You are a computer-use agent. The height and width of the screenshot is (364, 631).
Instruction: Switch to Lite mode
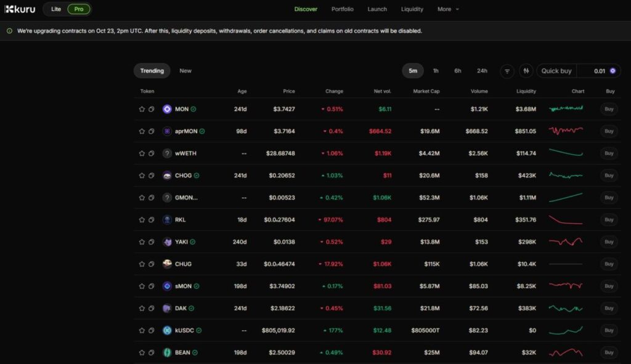(56, 9)
